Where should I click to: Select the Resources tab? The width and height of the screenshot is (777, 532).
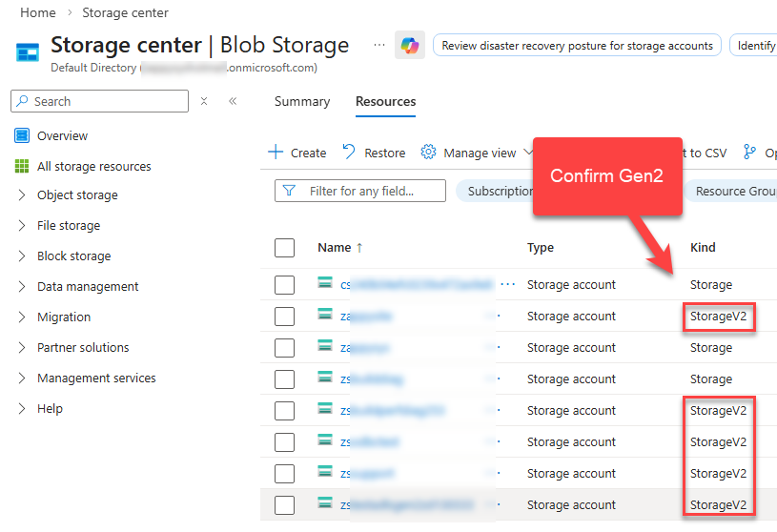[x=385, y=101]
